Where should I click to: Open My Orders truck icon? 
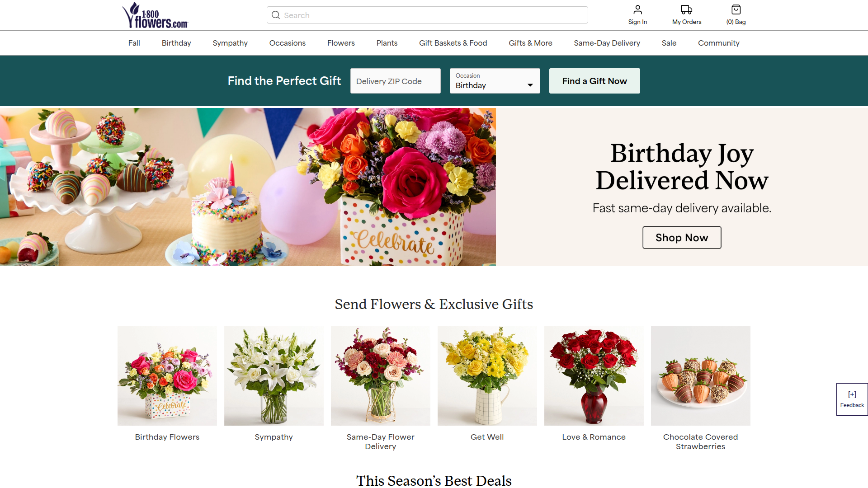(686, 10)
